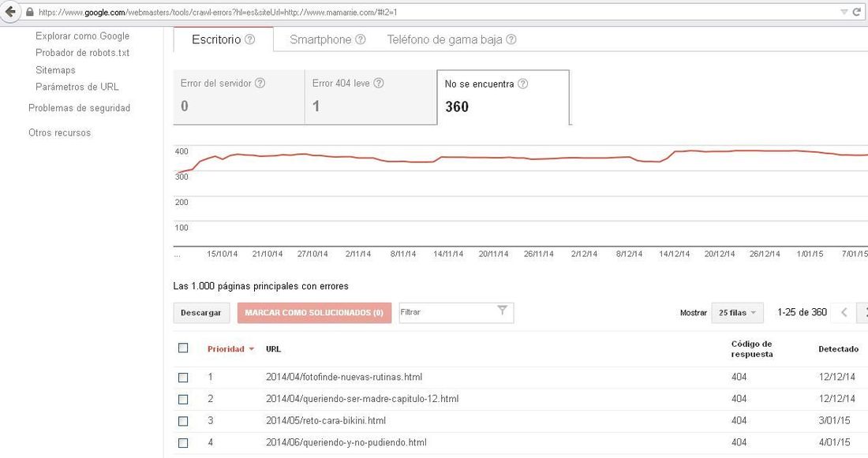Check the box for fotofinde-nuevas-rutinas row
The width and height of the screenshot is (868, 458).
(x=183, y=378)
